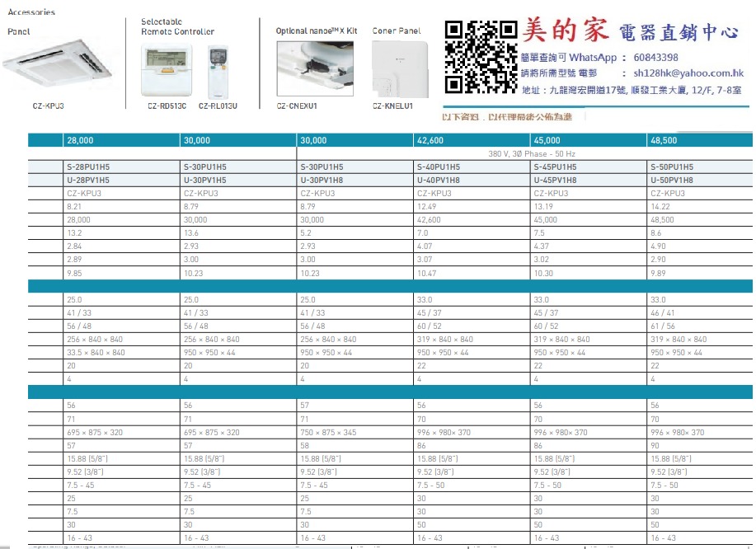This screenshot has height=549, width=756.
Task: Click the weight value 58
Action: pyautogui.click(x=305, y=446)
